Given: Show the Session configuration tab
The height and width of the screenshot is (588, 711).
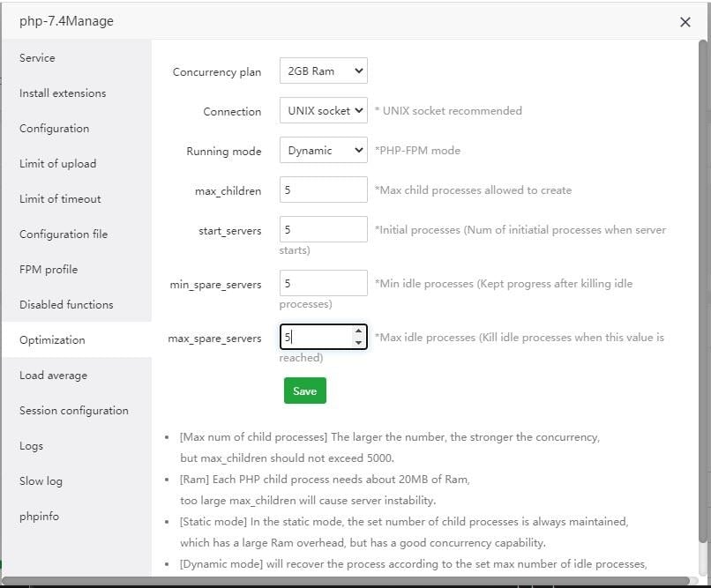Looking at the screenshot, I should 74,411.
